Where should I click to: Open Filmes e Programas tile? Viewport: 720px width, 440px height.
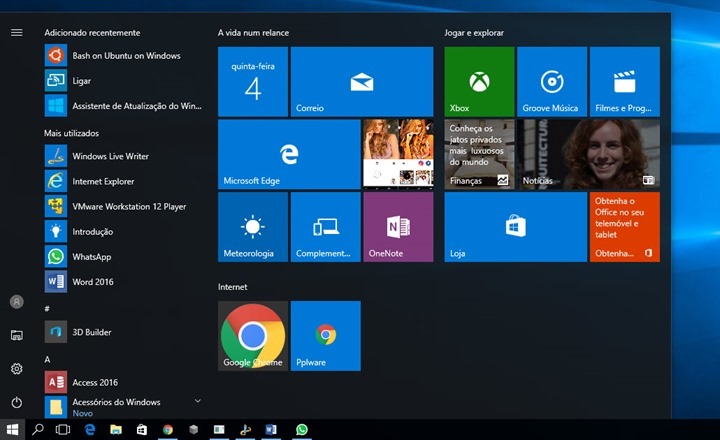[624, 81]
